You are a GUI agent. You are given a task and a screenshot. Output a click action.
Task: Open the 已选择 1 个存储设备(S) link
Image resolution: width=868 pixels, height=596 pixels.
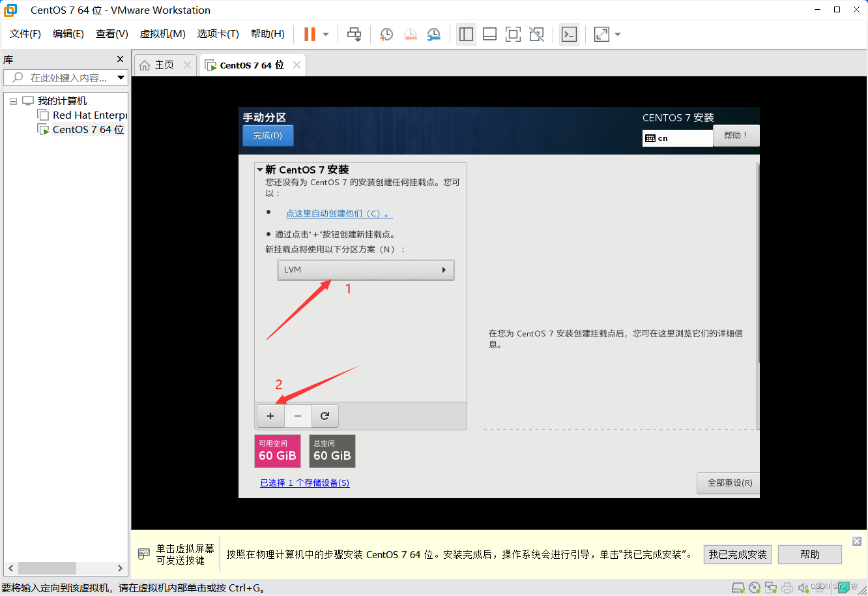305,483
